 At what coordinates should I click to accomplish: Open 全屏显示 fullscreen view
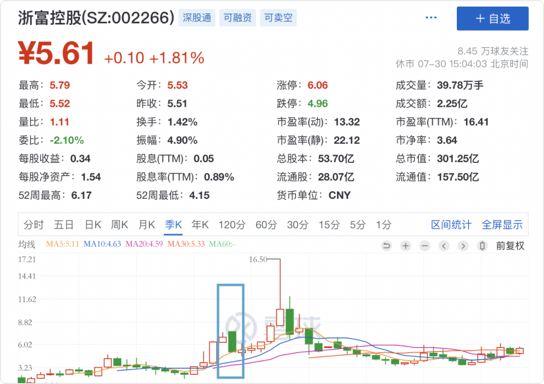[502, 225]
